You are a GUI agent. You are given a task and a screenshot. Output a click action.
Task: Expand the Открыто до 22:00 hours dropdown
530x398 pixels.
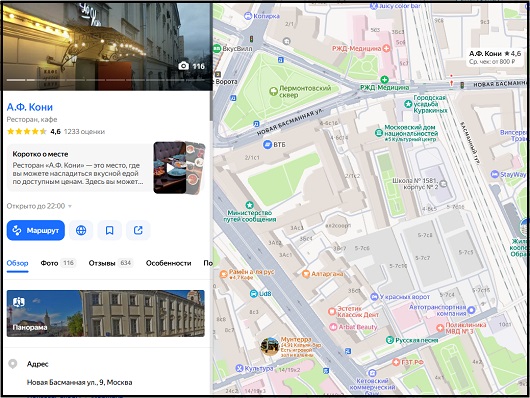coord(39,206)
